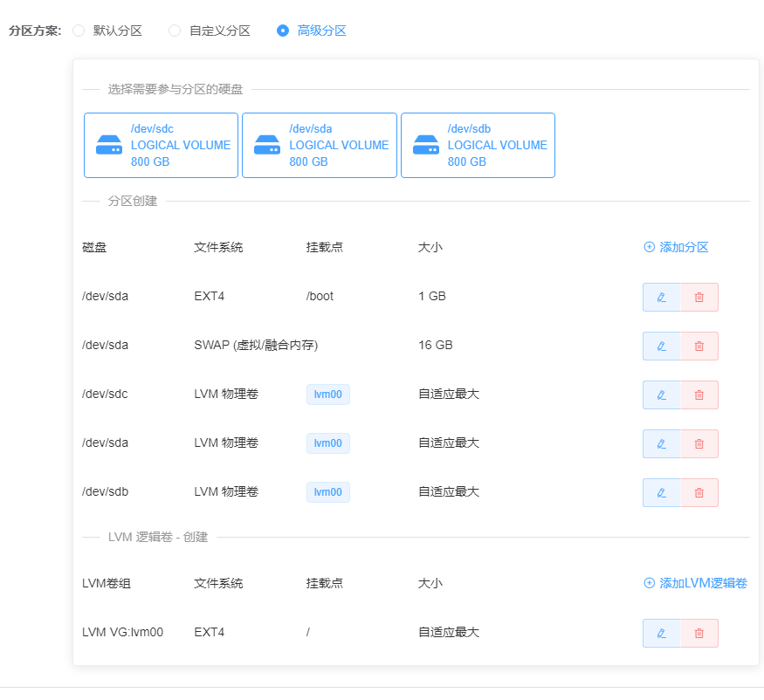The height and width of the screenshot is (700, 764).
Task: Edit the LVM VG:lvm00 logical volume
Action: [661, 633]
